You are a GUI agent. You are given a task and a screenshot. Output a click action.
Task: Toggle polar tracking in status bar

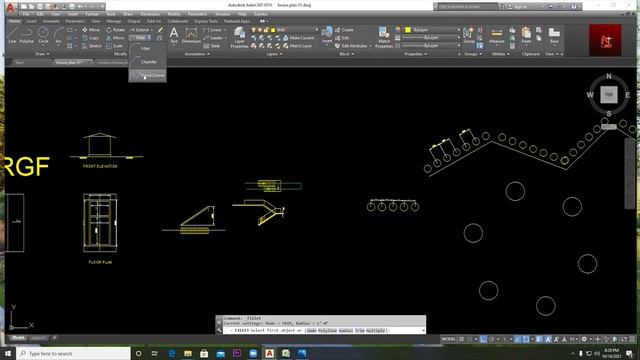tap(491, 339)
